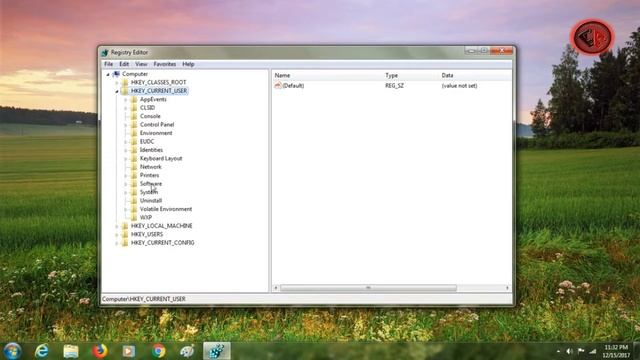Open the taskbar clock and date

616,351
